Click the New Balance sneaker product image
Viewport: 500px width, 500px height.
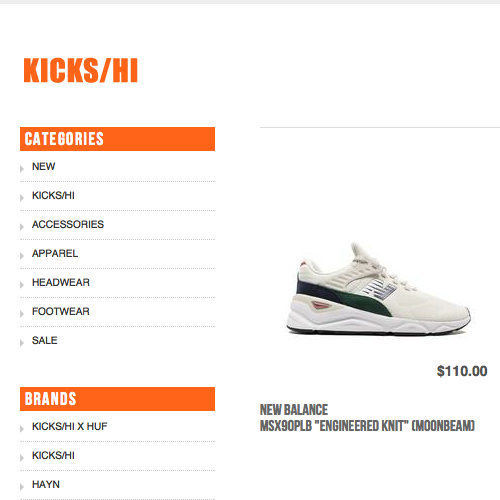[379, 289]
